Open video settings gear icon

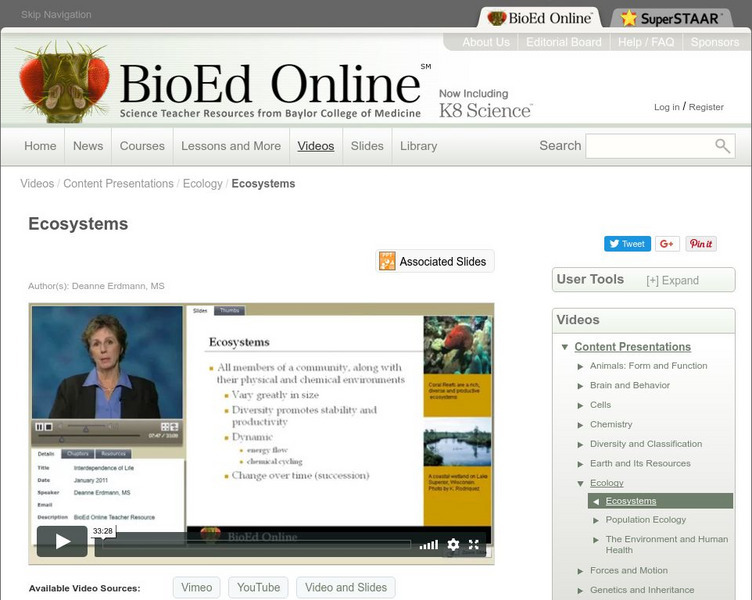[x=453, y=544]
